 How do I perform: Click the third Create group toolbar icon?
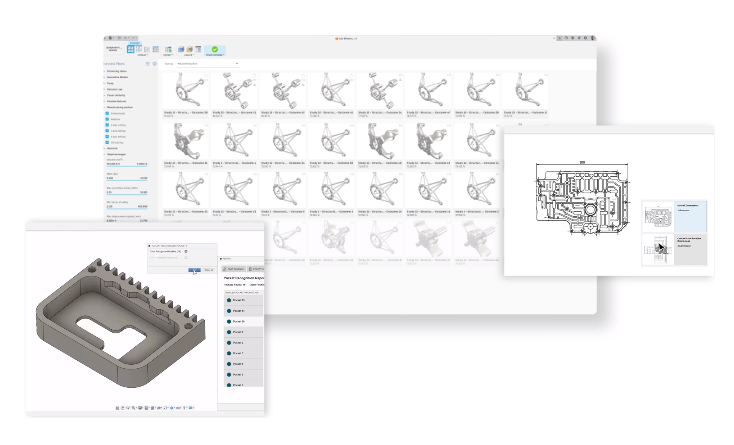[198, 49]
